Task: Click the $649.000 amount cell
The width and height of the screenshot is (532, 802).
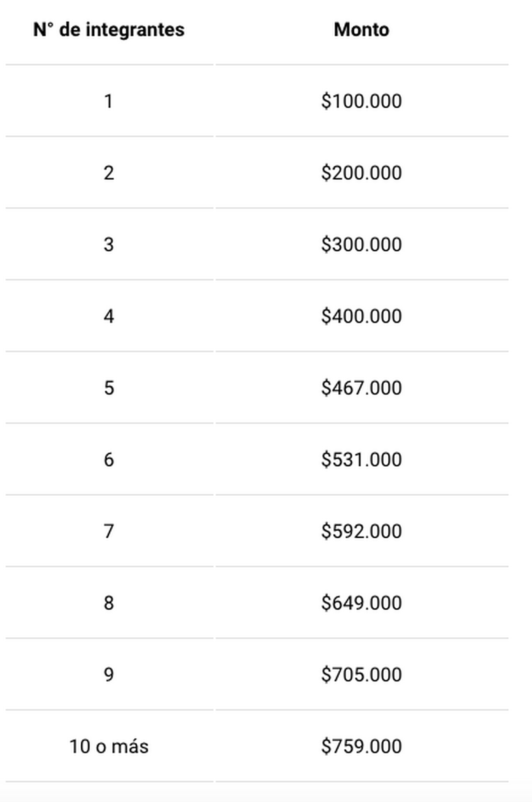Action: (x=362, y=603)
